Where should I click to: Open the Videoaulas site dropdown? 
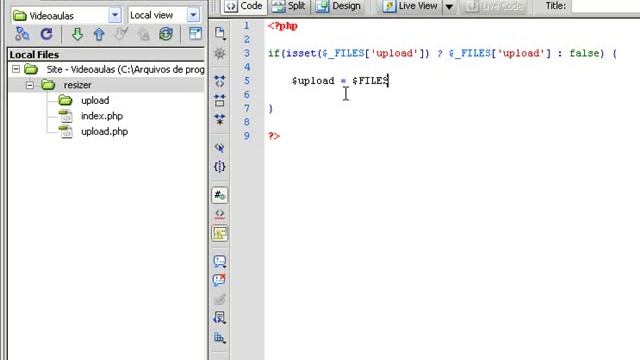115,16
